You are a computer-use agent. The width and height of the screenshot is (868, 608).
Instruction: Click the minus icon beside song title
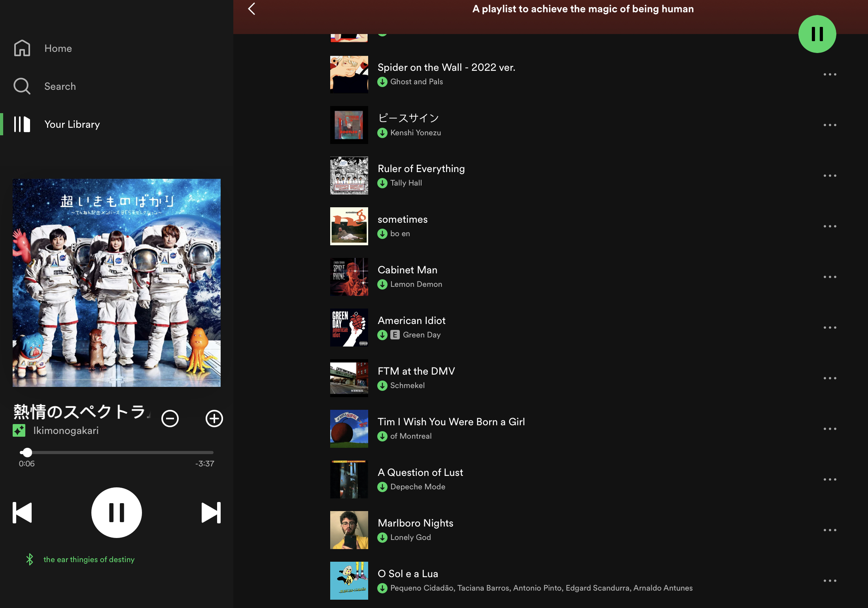(x=170, y=419)
